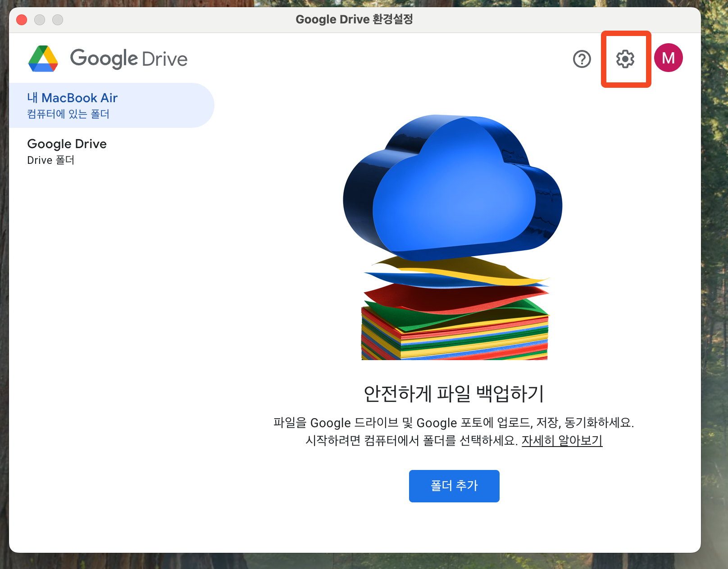The width and height of the screenshot is (728, 569).
Task: Open settings with the gear icon
Action: pos(625,59)
